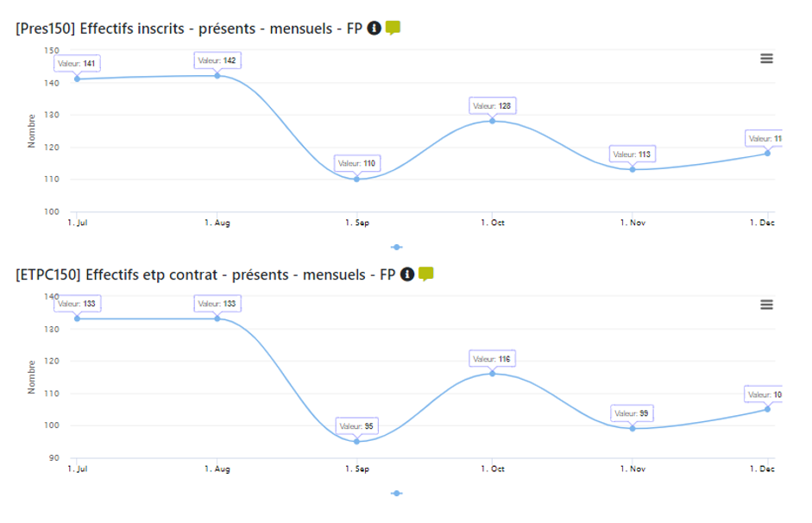
Task: Select the December data point on Pres150 chart
Action: click(767, 153)
